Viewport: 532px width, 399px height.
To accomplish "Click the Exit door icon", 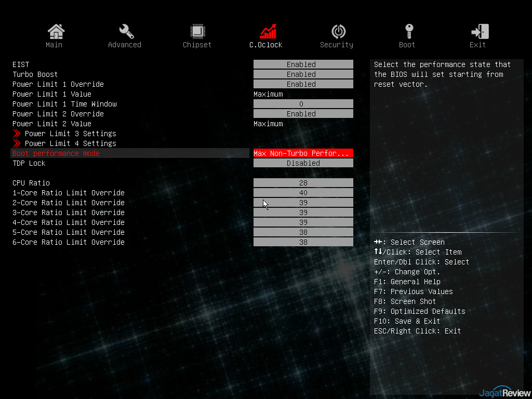I will pos(479,32).
